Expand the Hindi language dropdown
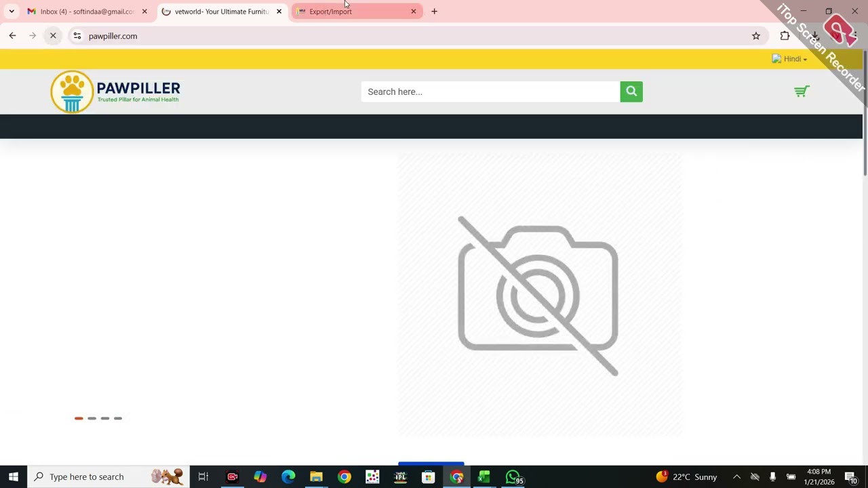This screenshot has width=868, height=488. (x=789, y=59)
